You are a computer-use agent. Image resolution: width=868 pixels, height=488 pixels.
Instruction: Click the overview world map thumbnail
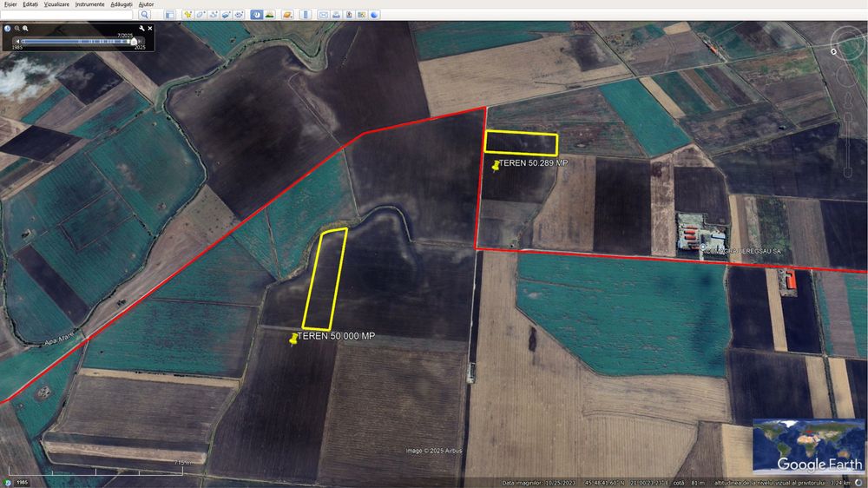pos(809,446)
